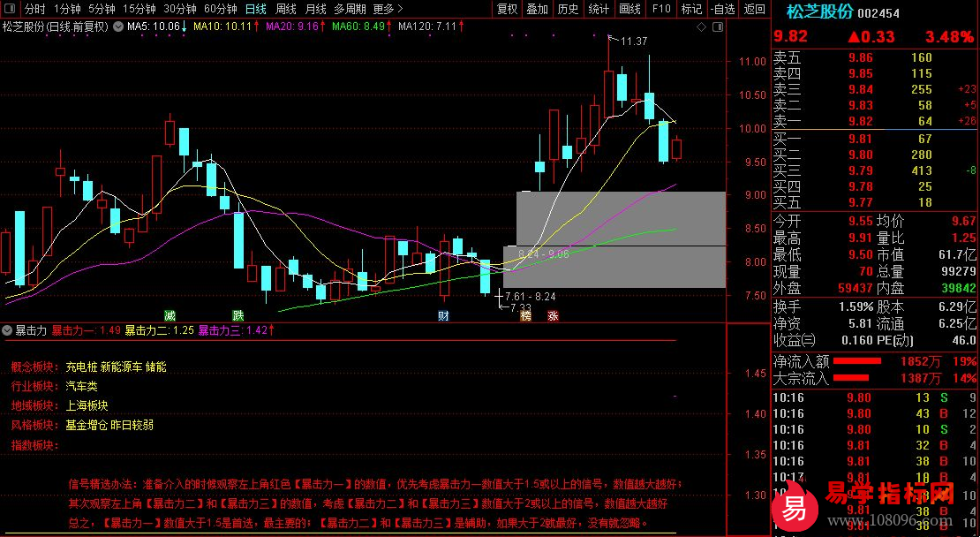Click the 买一 bid price 9.81
The height and width of the screenshot is (537, 980).
pyautogui.click(x=860, y=139)
